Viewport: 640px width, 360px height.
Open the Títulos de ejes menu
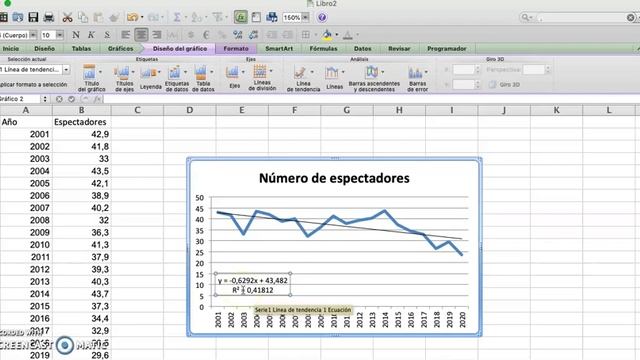click(124, 78)
